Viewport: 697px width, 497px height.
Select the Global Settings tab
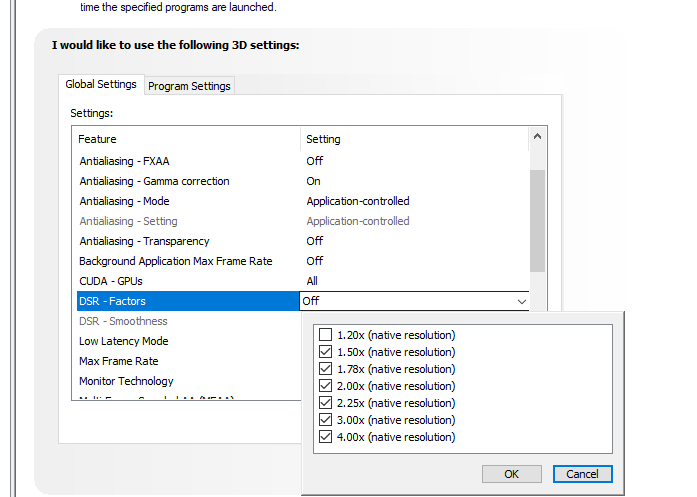[x=101, y=85]
